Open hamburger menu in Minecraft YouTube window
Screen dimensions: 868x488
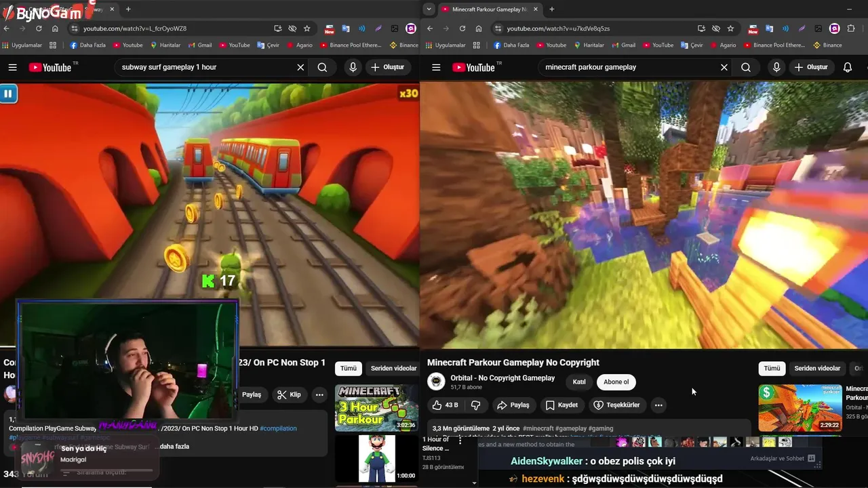pyautogui.click(x=436, y=67)
